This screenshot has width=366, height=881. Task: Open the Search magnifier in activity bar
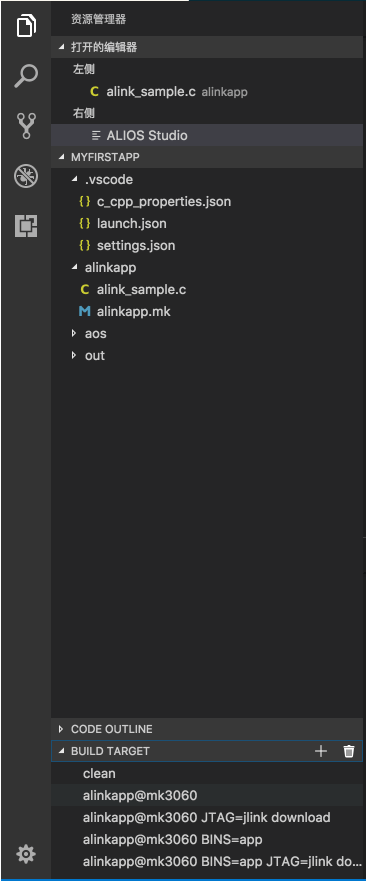tap(26, 76)
